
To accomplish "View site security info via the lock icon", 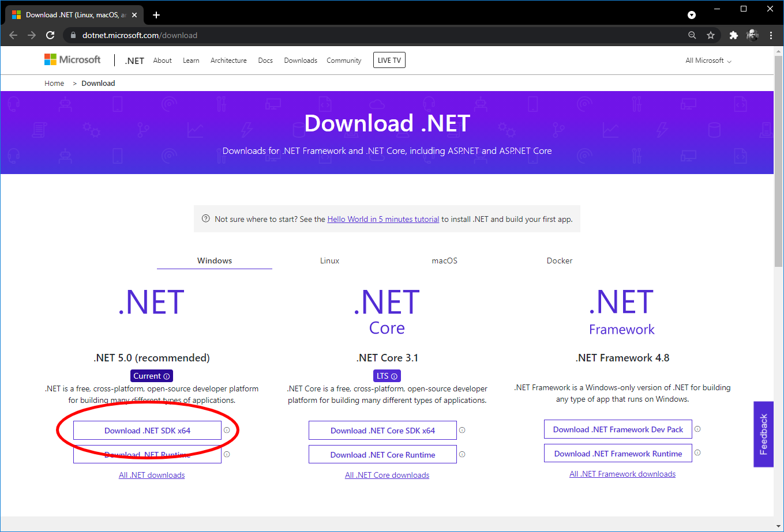I will click(73, 35).
